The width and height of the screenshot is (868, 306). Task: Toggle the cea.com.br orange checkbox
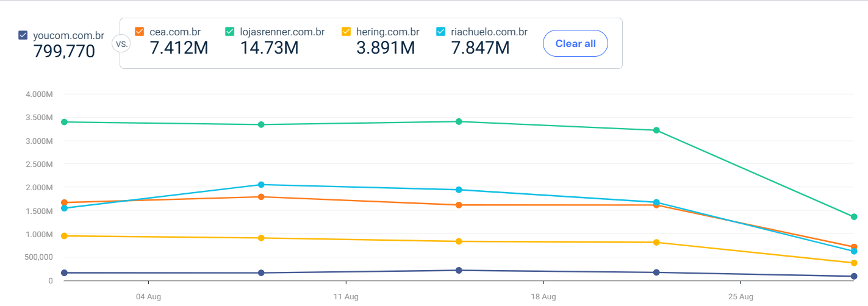[139, 32]
